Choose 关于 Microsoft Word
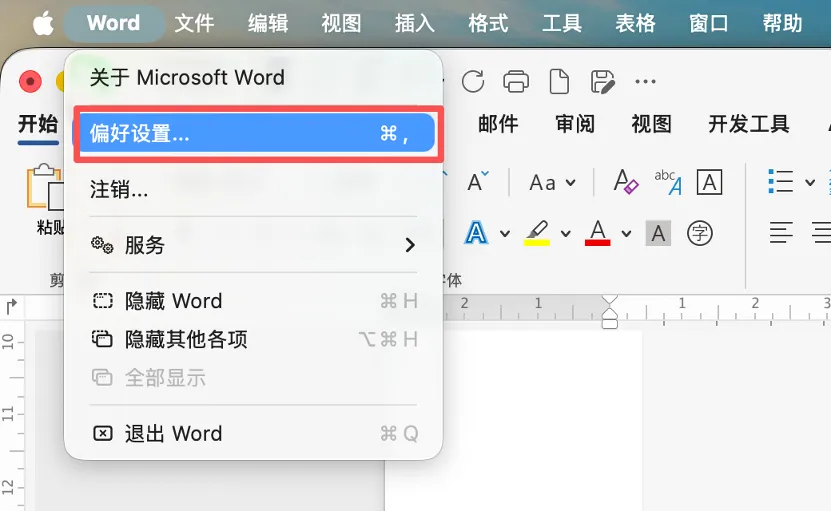Viewport: 832px width, 512px height. click(254, 78)
